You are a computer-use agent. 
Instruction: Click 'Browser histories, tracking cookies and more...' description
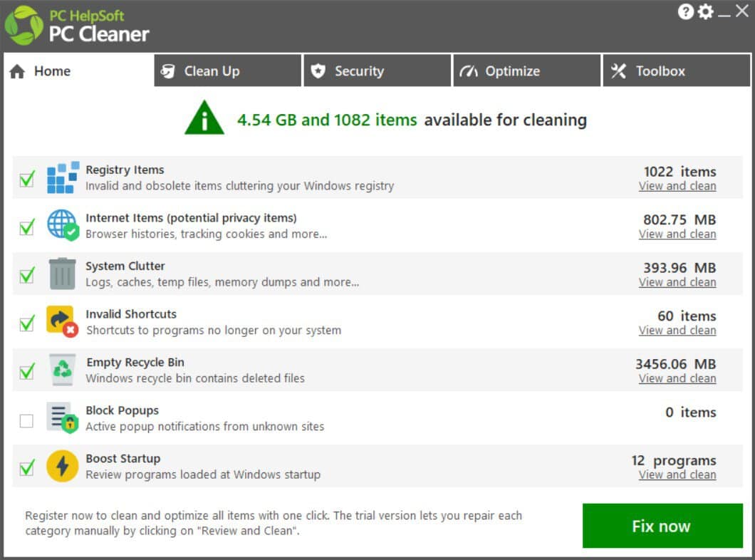[206, 234]
